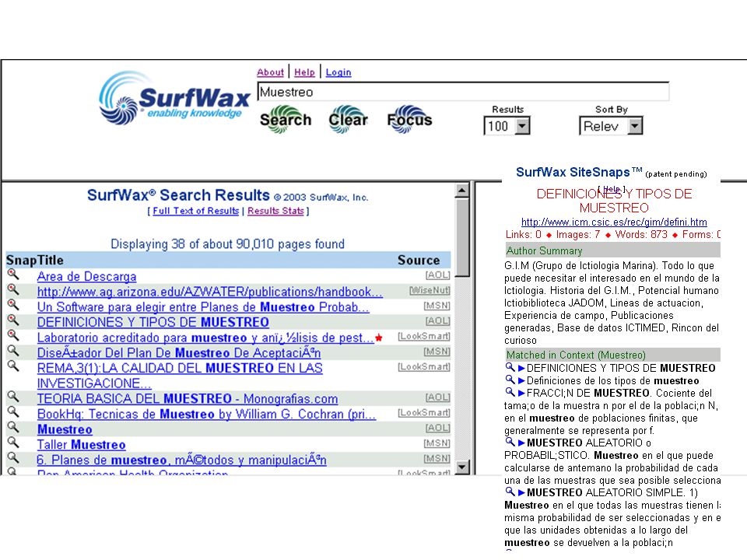Viewport: 747px width, 560px height.
Task: Click context magnifier for FRACCI;N DE MUESTREO
Action: (x=510, y=392)
